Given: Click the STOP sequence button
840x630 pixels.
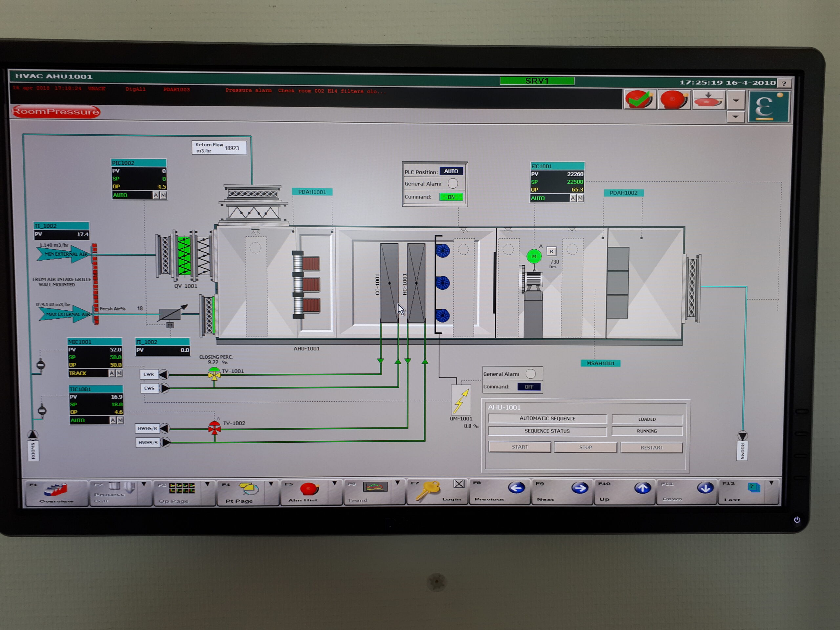Looking at the screenshot, I should point(585,447).
